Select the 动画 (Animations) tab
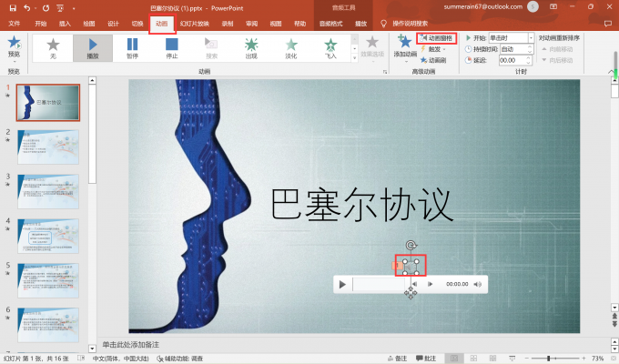619x364 pixels. 162,24
